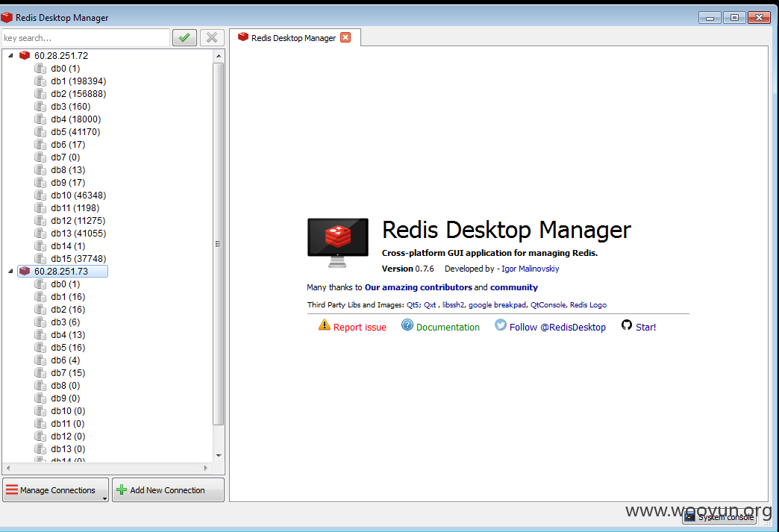Open the QtConsole link
The image size is (779, 532).
point(548,304)
